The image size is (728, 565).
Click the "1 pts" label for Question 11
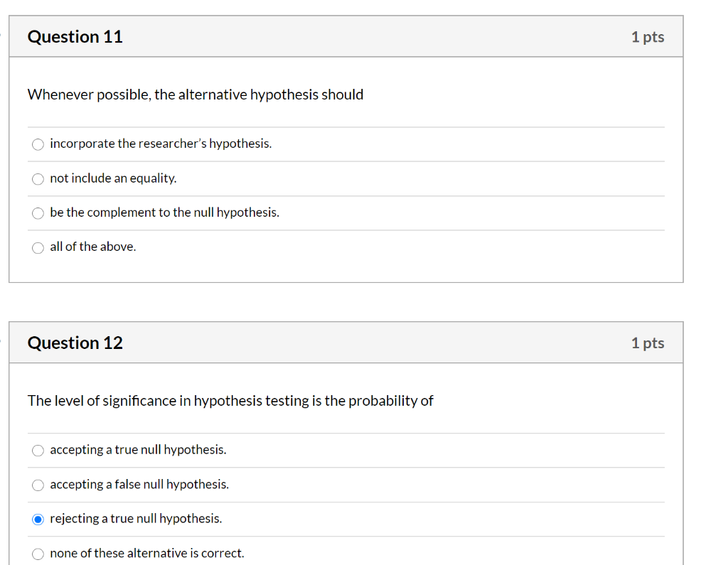(x=648, y=36)
